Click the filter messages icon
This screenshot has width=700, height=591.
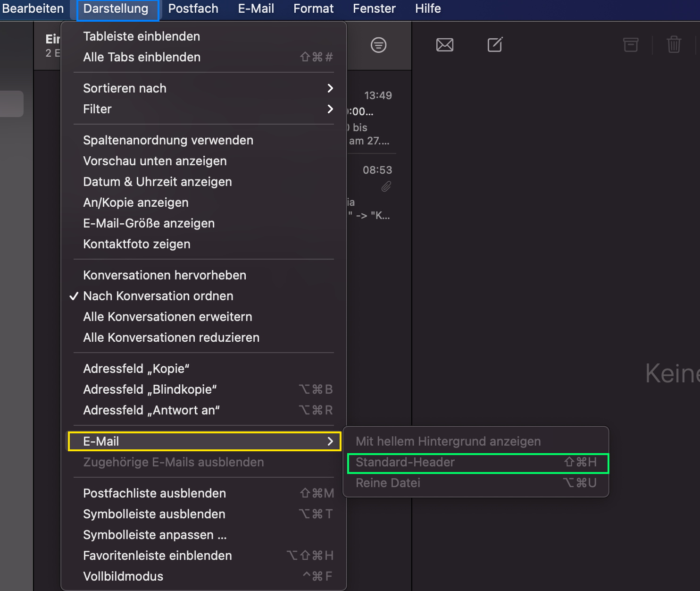[x=378, y=45]
